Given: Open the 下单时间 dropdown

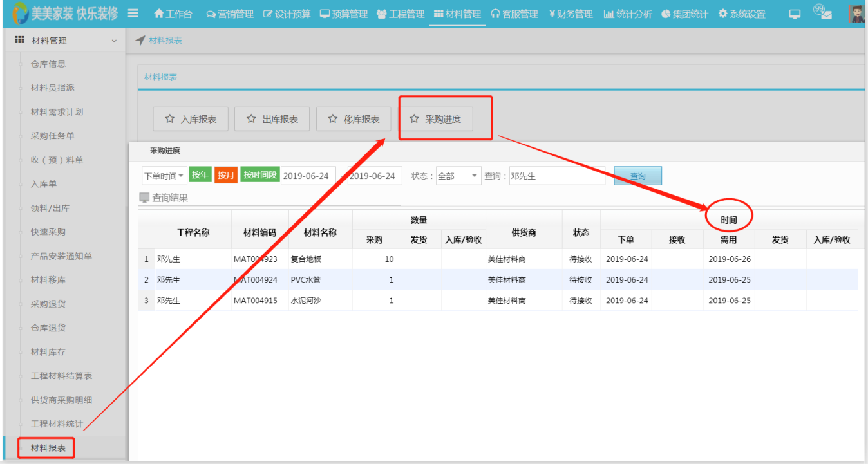Looking at the screenshot, I should [x=164, y=176].
